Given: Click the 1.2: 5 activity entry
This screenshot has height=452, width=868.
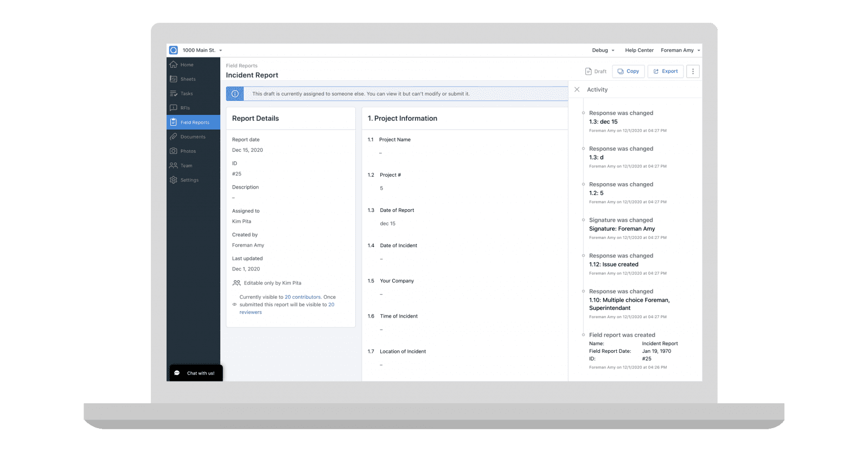Looking at the screenshot, I should (x=596, y=193).
